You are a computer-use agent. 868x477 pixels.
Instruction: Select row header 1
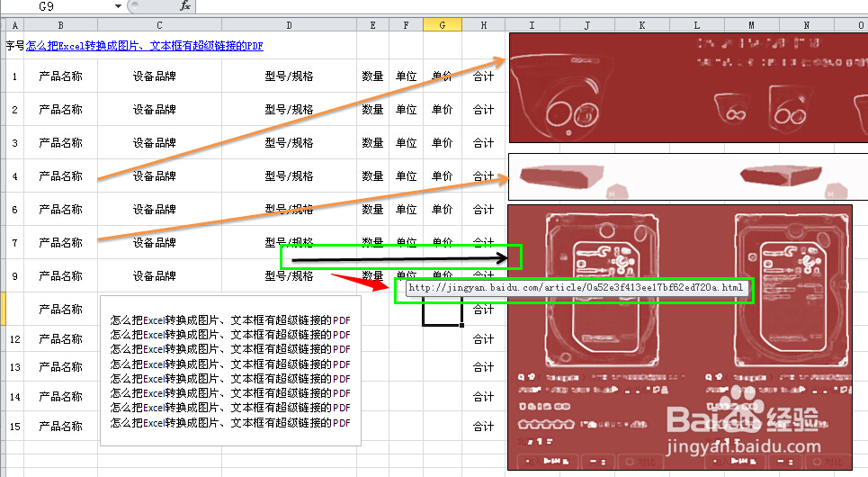tap(15, 76)
